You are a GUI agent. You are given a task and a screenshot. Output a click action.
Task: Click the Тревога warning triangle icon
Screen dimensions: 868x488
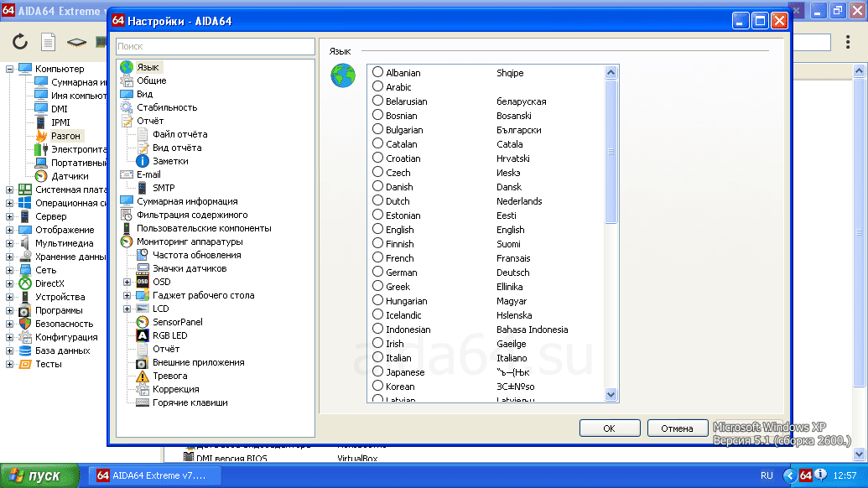(x=143, y=376)
